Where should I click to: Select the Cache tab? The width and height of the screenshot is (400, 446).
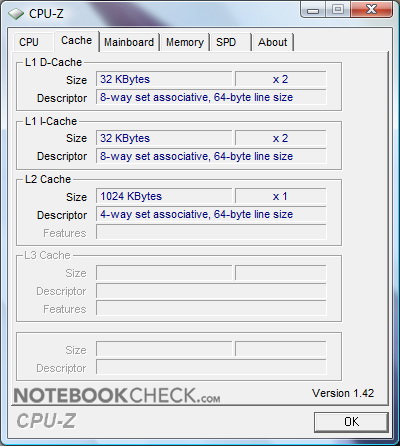(x=76, y=41)
